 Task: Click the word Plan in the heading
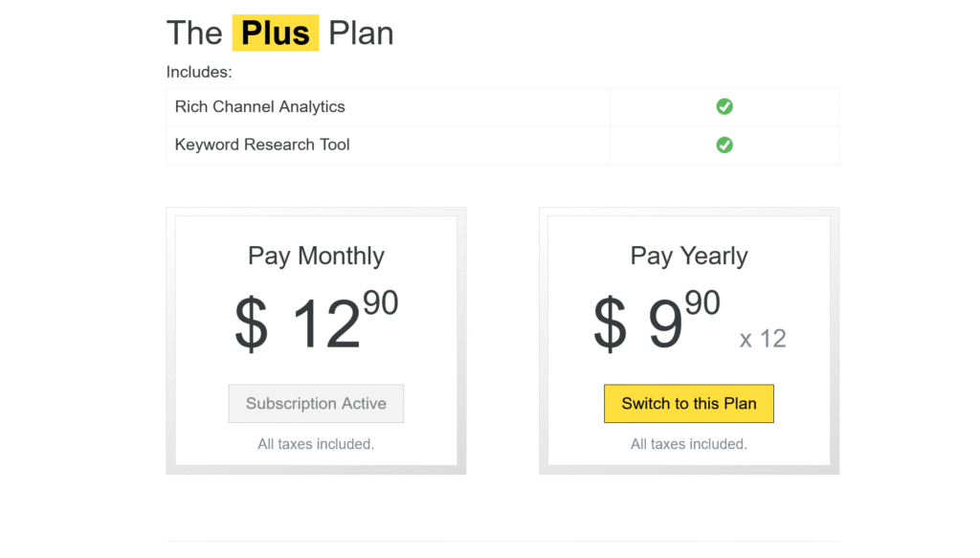[x=361, y=33]
